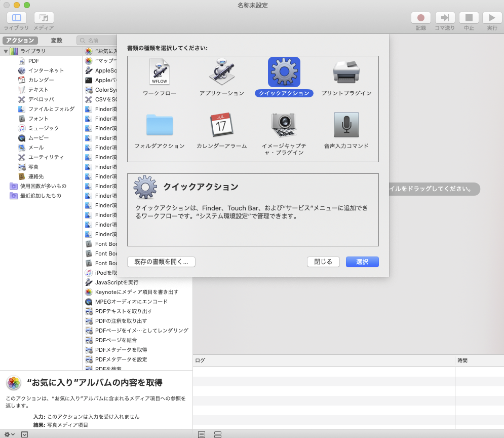The height and width of the screenshot is (438, 504).
Task: Select デベロッパ category in library
Action: (41, 99)
